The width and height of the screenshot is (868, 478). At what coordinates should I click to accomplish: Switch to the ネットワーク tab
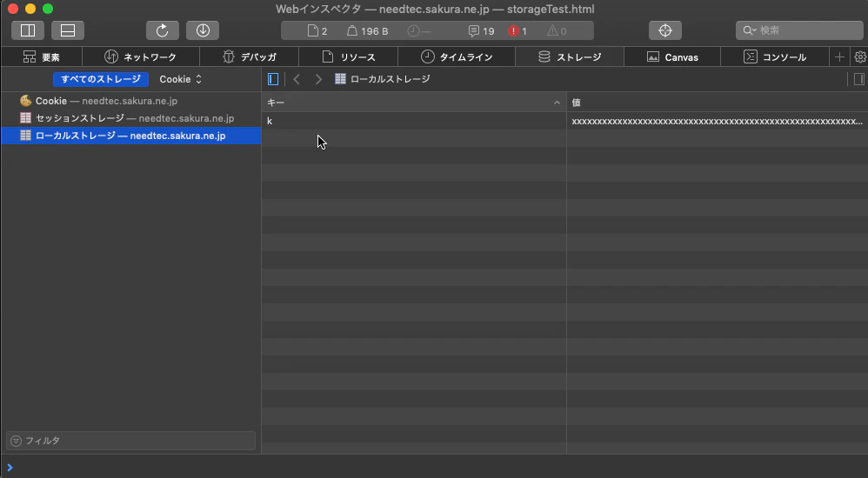[141, 57]
